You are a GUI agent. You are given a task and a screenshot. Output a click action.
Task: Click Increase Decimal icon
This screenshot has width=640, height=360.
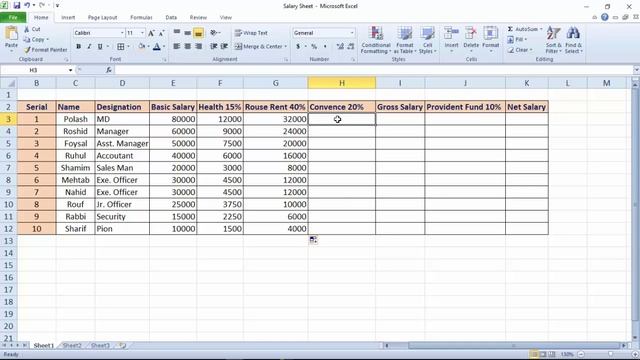pos(340,47)
